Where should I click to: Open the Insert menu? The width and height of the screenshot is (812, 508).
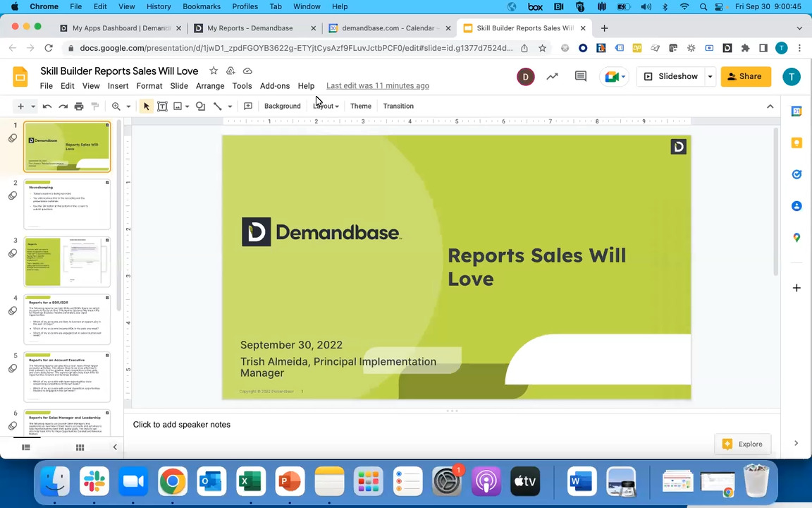pyautogui.click(x=118, y=86)
